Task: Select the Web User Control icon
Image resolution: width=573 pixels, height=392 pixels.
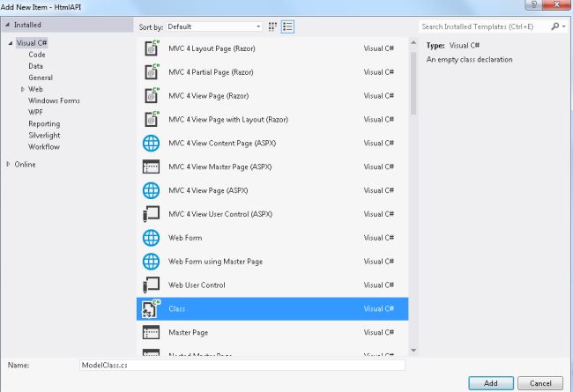Action: (151, 285)
